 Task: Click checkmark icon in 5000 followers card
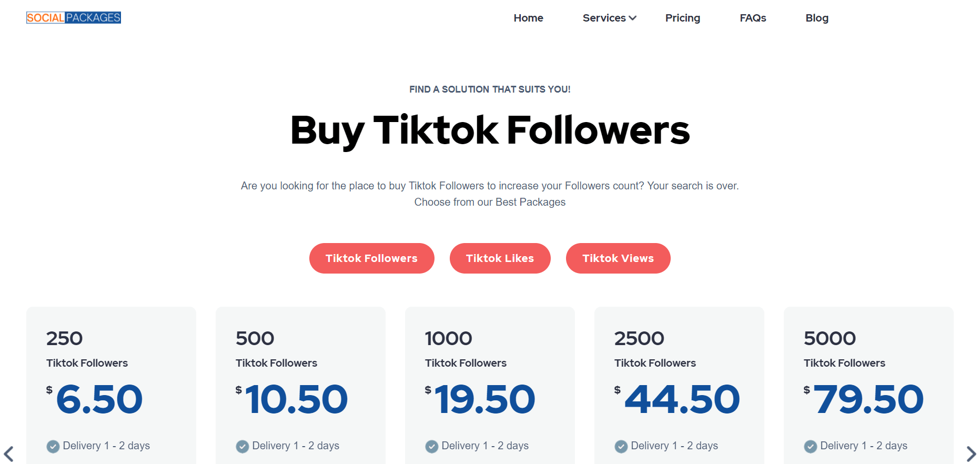(x=811, y=447)
